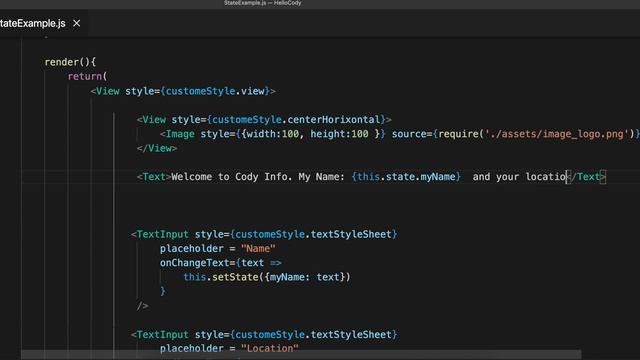This screenshot has width=640, height=360.
Task: Click the 'return(' keyword
Action: pos(87,76)
